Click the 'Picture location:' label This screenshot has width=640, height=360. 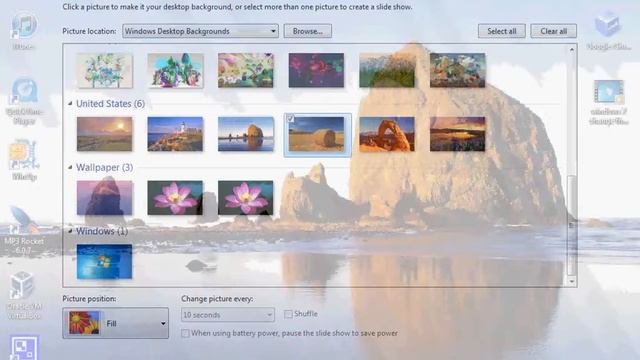click(89, 31)
